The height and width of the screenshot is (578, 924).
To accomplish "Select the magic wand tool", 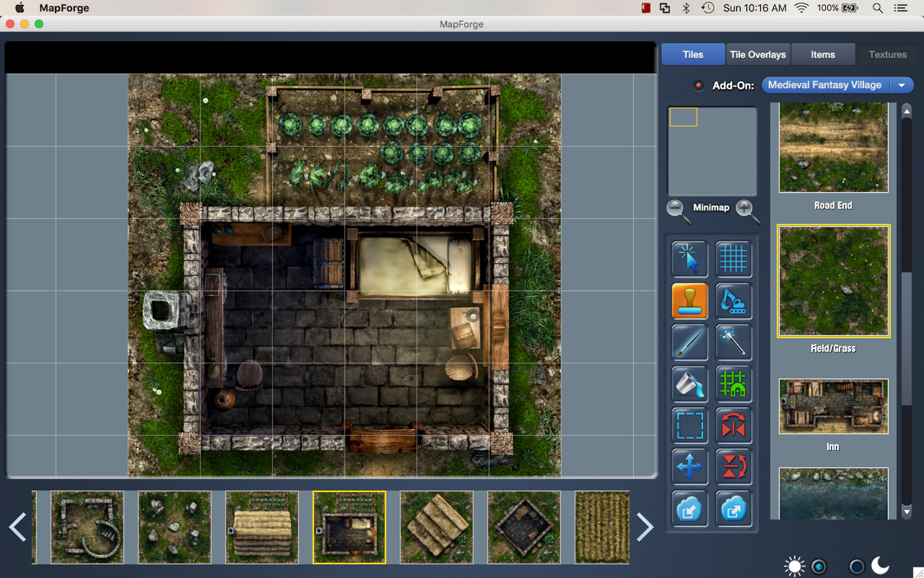I will point(733,342).
